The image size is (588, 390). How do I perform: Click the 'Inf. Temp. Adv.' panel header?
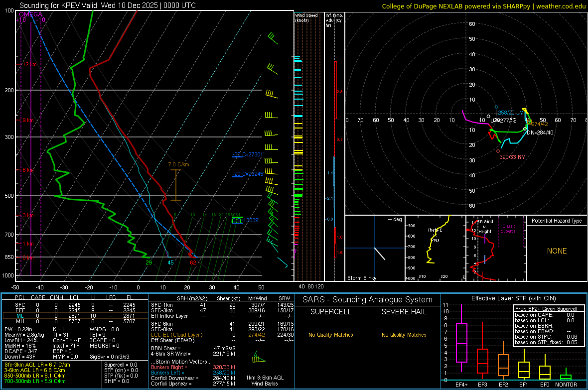(333, 20)
